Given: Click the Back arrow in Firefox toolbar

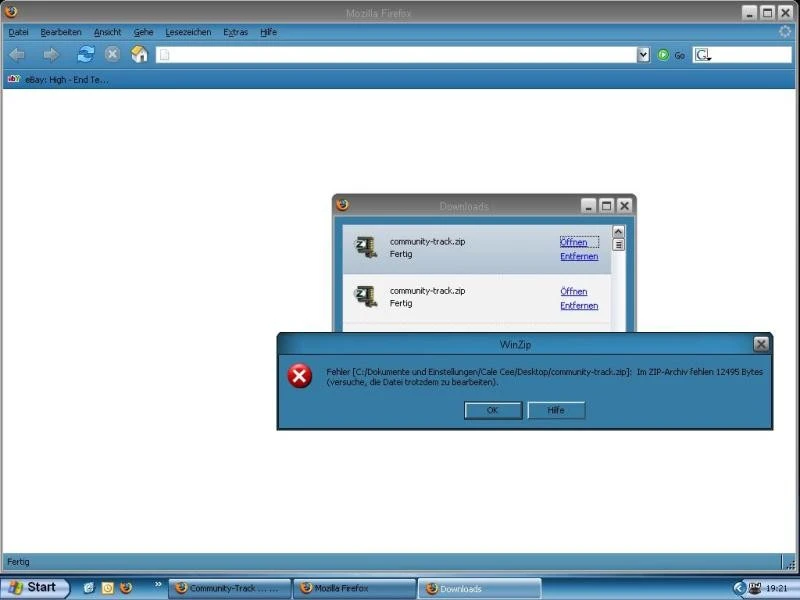Looking at the screenshot, I should coord(17,55).
